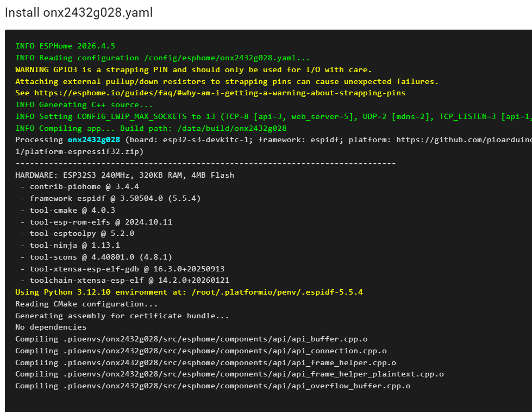Click the 'INFO Setting CONFIG_LWIP_MAX_SOCKETS to 13' line
Viewport: 532px width, 412px height.
pos(273,116)
